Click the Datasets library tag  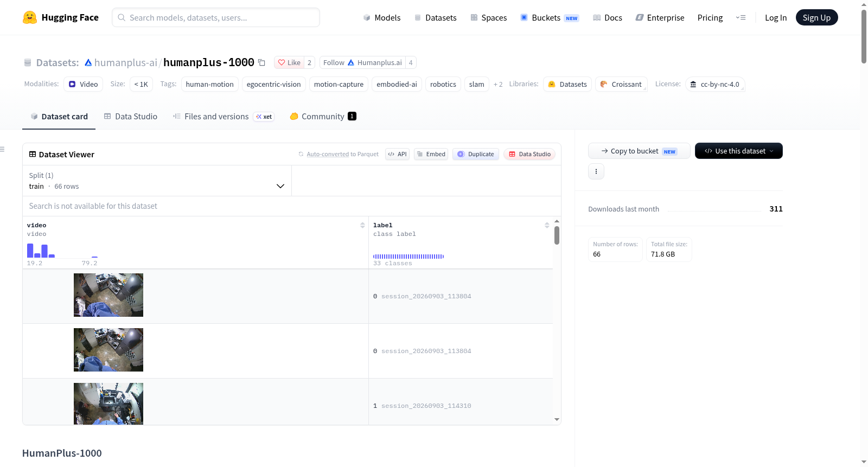click(567, 84)
